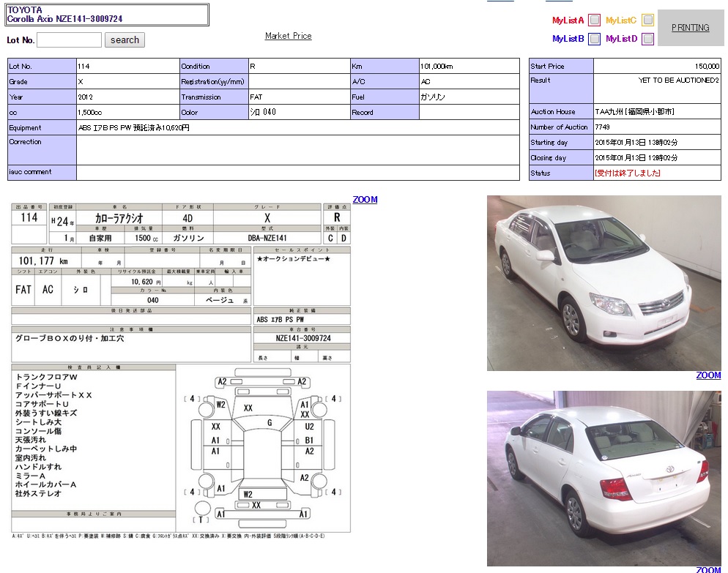Click the Equipment row value text
The height and width of the screenshot is (573, 728).
coord(134,128)
